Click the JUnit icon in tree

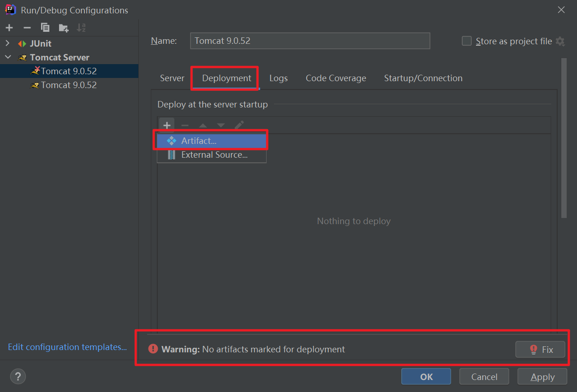point(22,44)
